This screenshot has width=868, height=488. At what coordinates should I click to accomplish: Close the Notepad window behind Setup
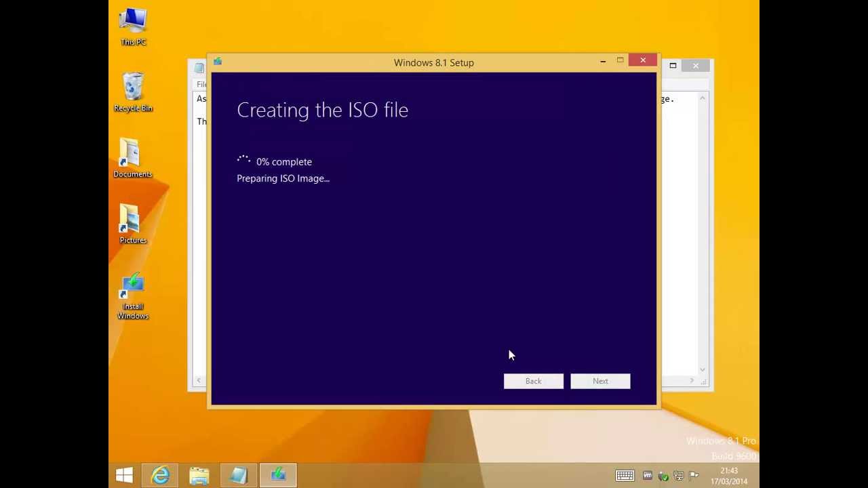coord(696,66)
